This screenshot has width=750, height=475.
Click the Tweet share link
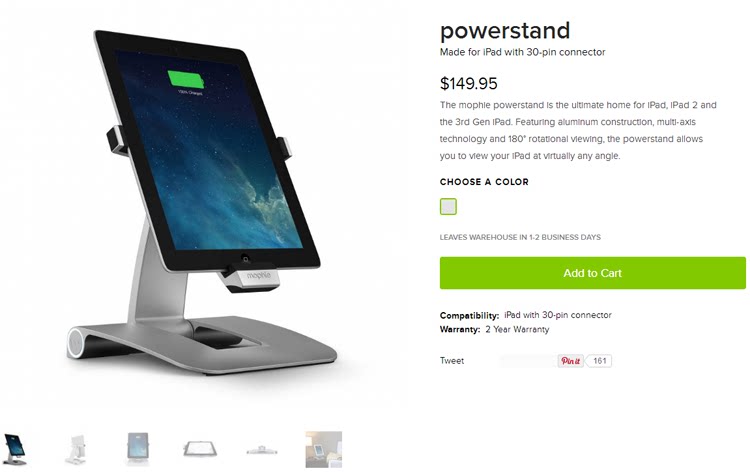coord(452,361)
